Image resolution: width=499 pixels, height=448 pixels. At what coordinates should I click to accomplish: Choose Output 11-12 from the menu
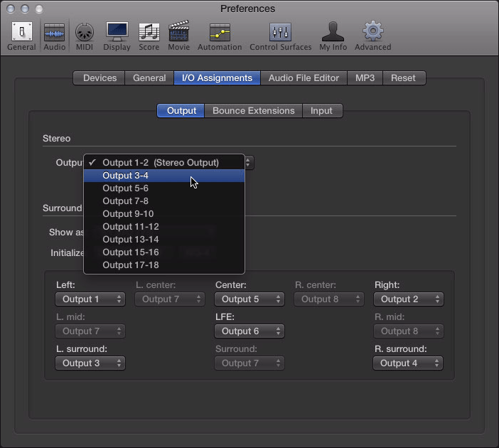coord(164,226)
